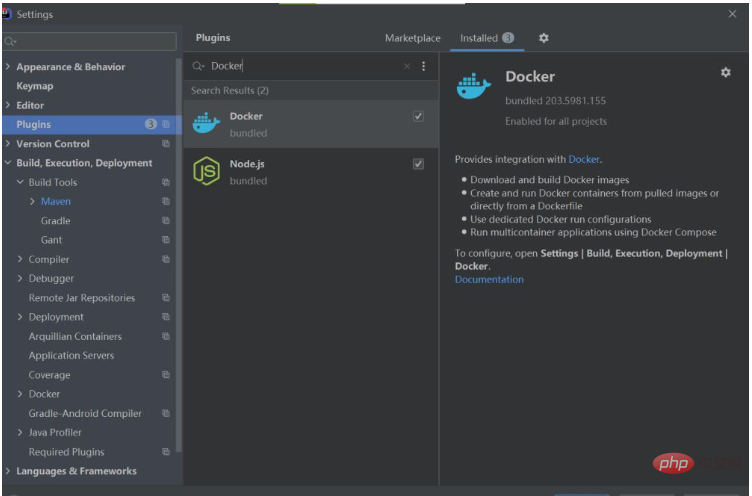Expand the Editor section
The width and height of the screenshot is (752, 496).
point(8,105)
